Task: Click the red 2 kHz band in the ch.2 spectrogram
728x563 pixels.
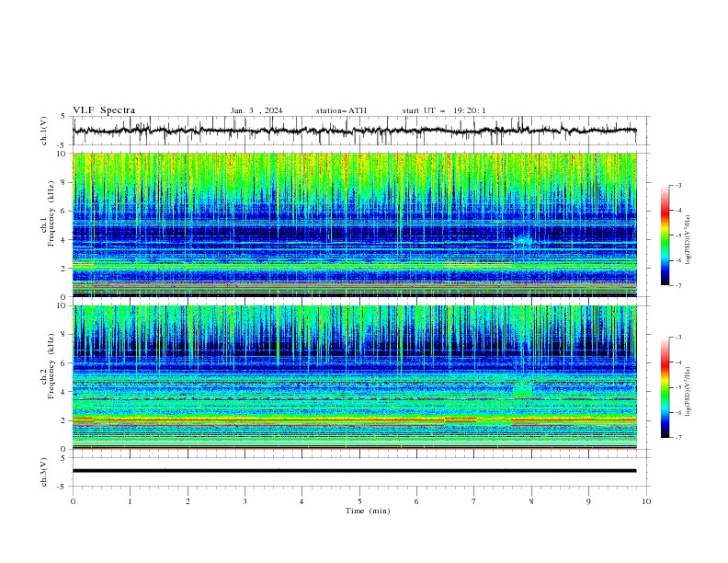Action: click(x=354, y=419)
